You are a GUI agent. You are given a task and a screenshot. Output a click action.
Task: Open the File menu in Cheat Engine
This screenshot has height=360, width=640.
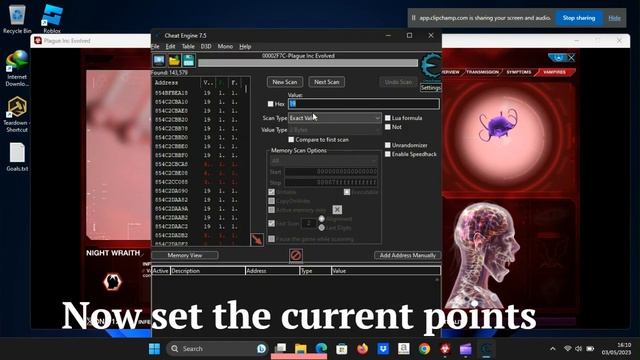coord(155,47)
